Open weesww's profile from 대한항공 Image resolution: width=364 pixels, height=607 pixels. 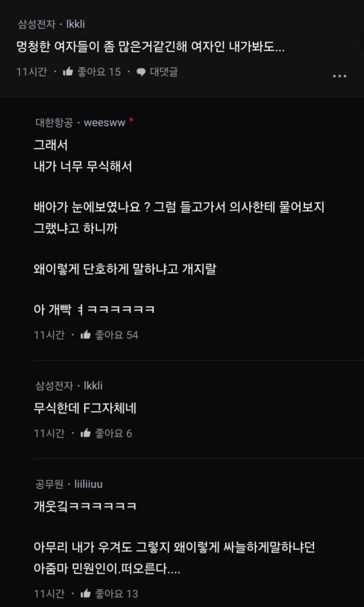click(105, 123)
